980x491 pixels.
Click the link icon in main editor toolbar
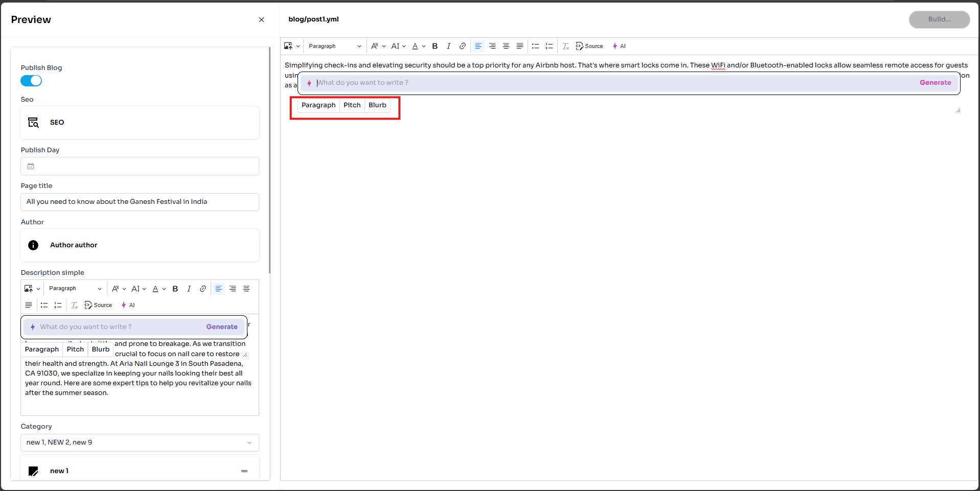[x=462, y=46]
